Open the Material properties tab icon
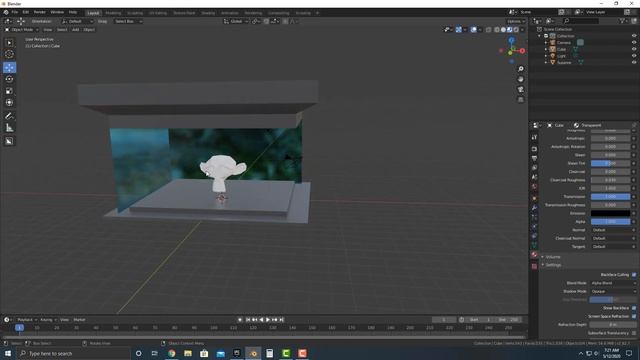Viewport: 640px width, 360px height. (534, 255)
